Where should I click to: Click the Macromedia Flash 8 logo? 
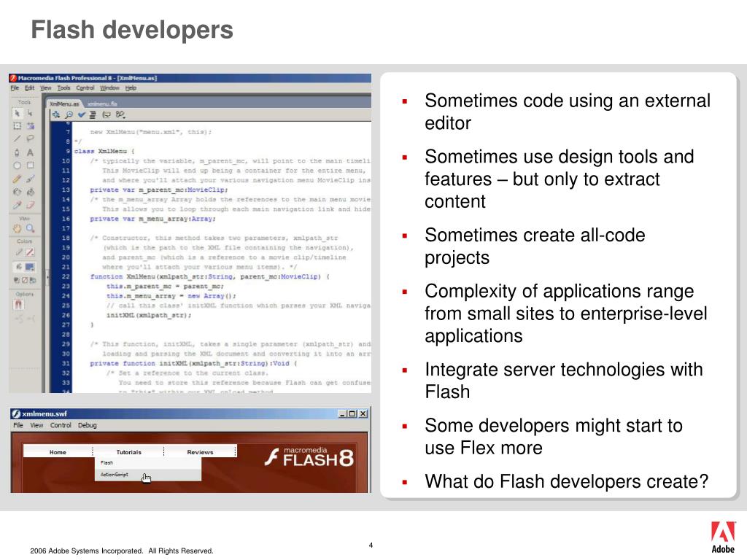(309, 457)
